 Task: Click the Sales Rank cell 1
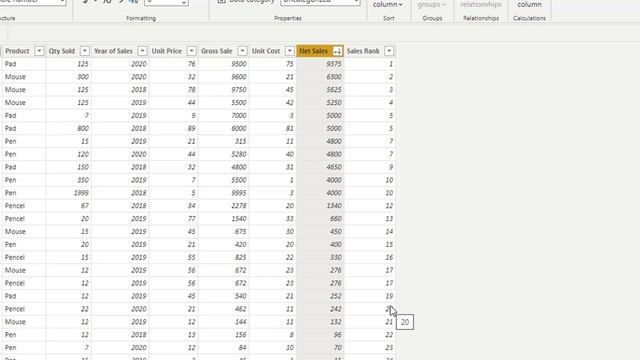point(391,64)
